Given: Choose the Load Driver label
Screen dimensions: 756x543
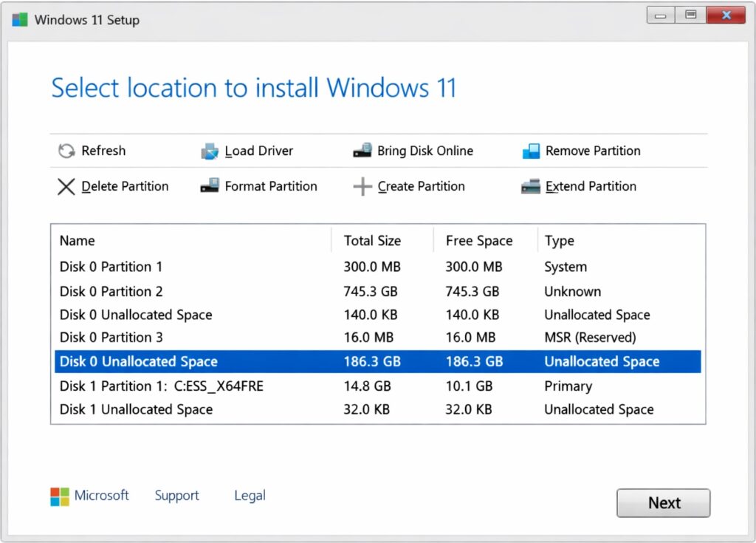Looking at the screenshot, I should point(259,151).
